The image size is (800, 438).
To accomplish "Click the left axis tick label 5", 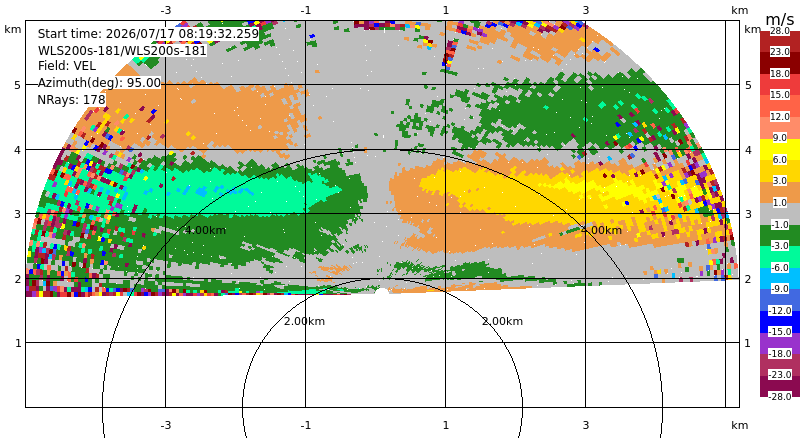I will [x=18, y=85].
